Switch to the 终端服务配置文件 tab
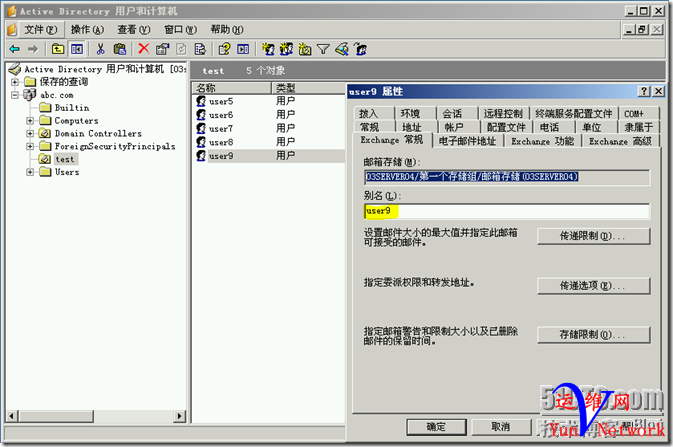Viewport: 673px width, 447px height. pos(574,113)
